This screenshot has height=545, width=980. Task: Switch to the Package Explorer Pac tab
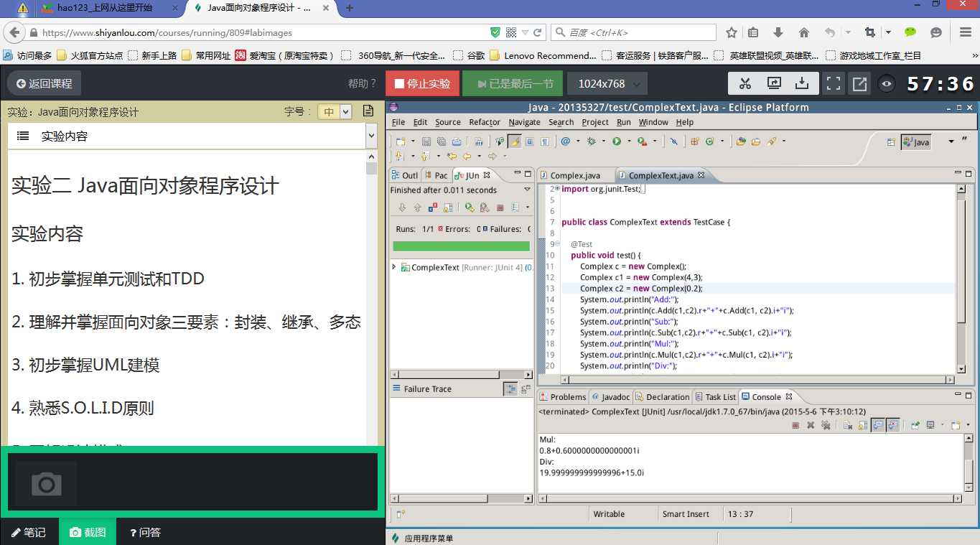pyautogui.click(x=437, y=175)
